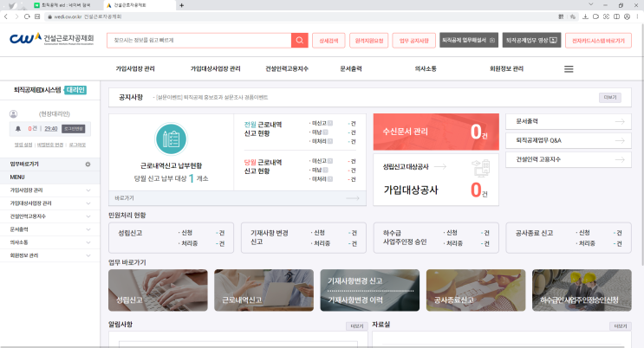Open the 공사종료신고 shortcut thumbnail
Image resolution: width=644 pixels, height=348 pixels.
click(475, 291)
